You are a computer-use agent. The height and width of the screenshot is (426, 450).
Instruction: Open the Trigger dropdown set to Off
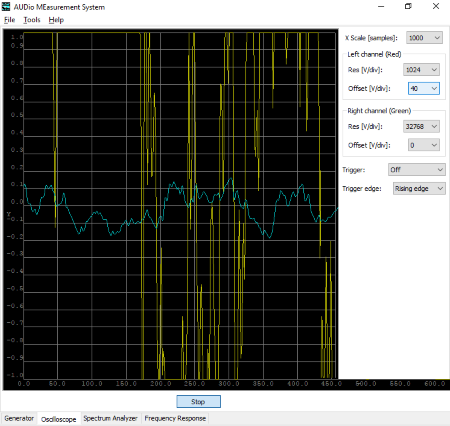coord(417,170)
